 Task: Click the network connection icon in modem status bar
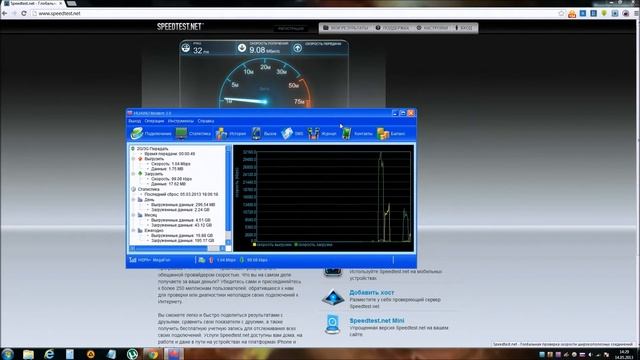tap(202, 260)
